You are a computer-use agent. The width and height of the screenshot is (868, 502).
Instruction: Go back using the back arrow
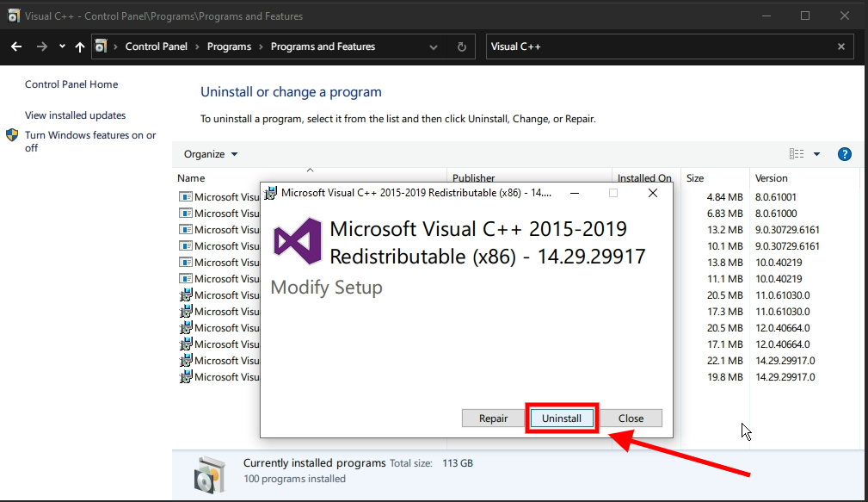(x=16, y=46)
